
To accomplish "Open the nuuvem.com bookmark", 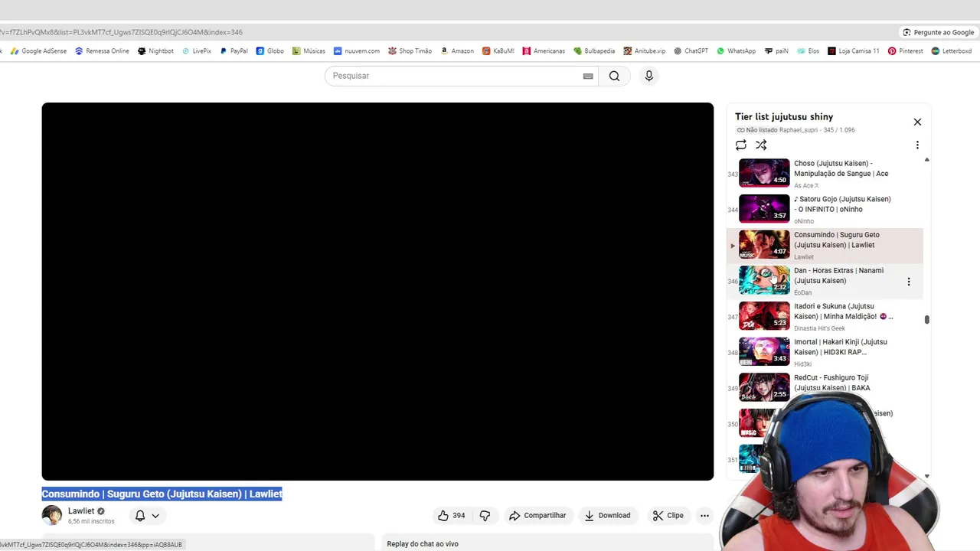I will [357, 51].
